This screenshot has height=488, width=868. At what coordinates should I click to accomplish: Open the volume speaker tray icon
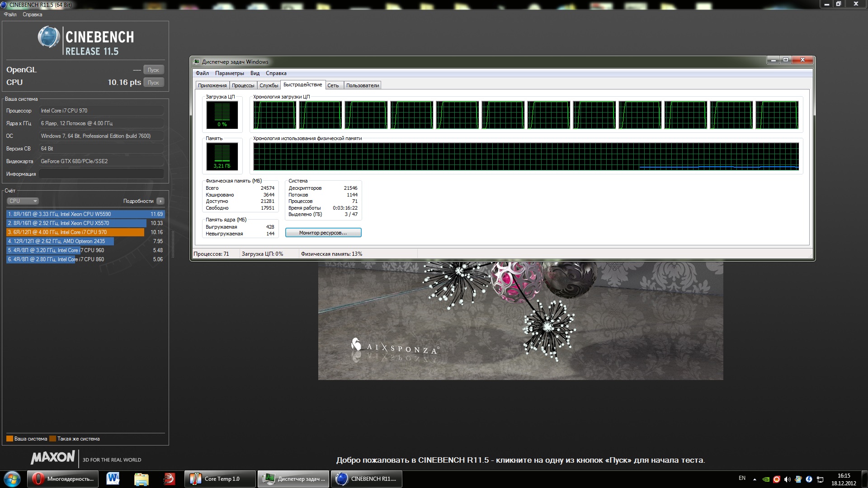(788, 479)
